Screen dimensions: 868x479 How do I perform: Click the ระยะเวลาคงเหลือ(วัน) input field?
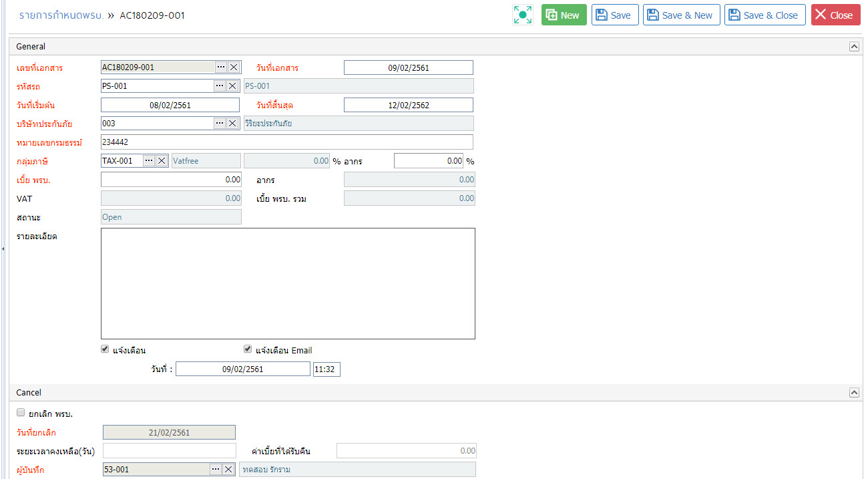pyautogui.click(x=170, y=450)
